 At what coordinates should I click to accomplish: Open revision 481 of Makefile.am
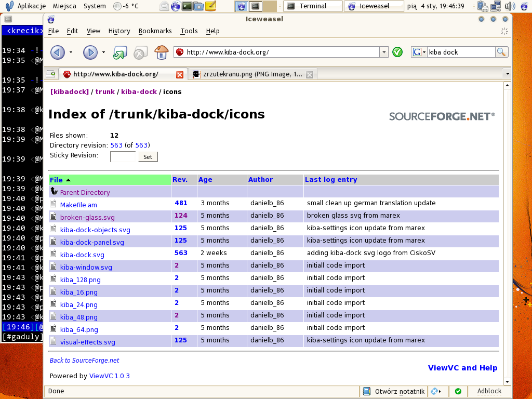point(181,203)
